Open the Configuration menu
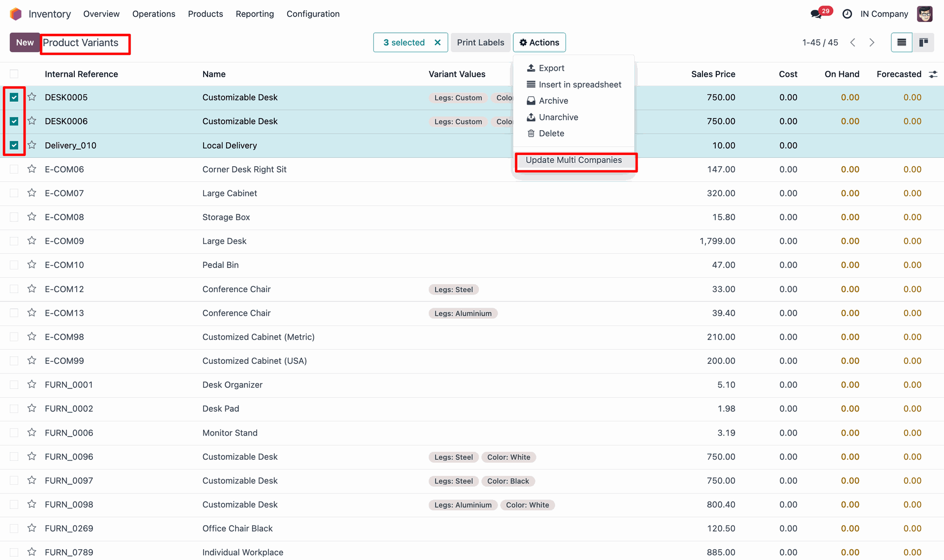 (313, 14)
